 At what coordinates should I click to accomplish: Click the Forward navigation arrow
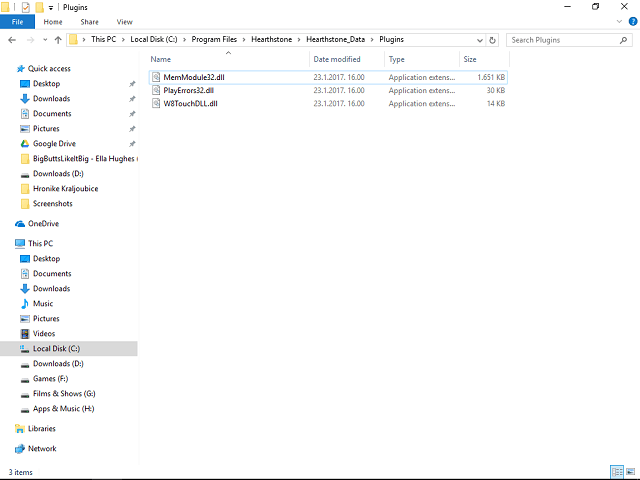pos(31,40)
